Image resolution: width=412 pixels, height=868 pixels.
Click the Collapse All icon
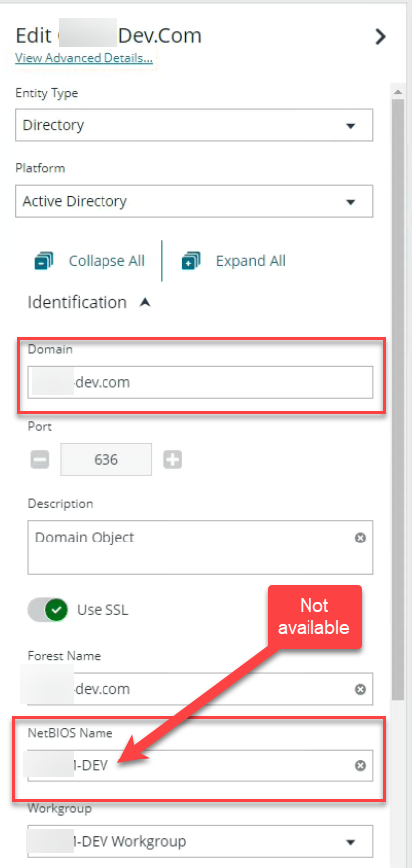tap(43, 261)
